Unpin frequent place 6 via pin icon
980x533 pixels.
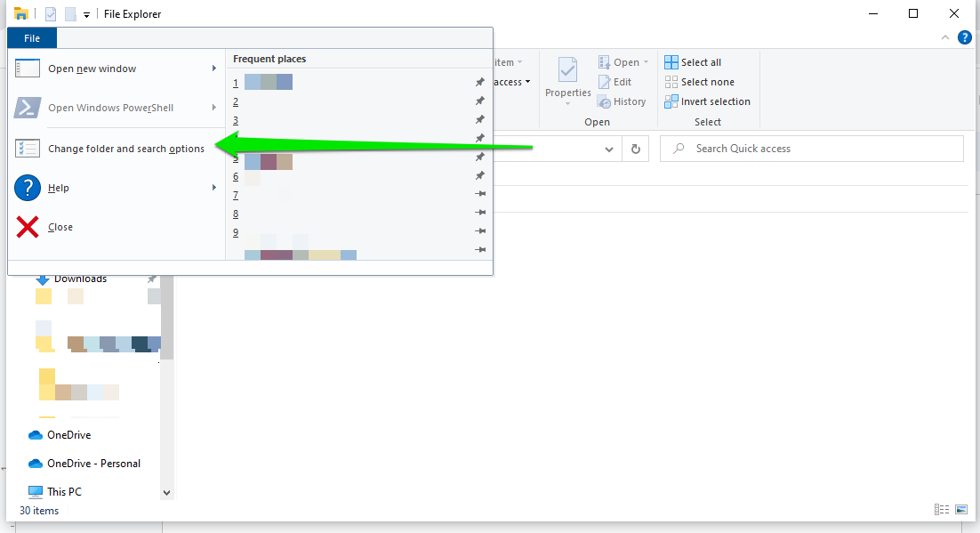pyautogui.click(x=480, y=176)
